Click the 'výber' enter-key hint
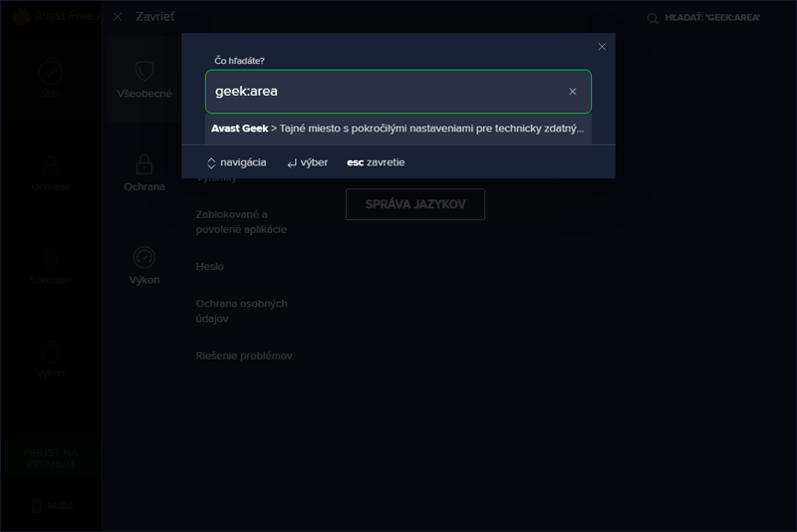The width and height of the screenshot is (797, 532). pyautogui.click(x=308, y=162)
